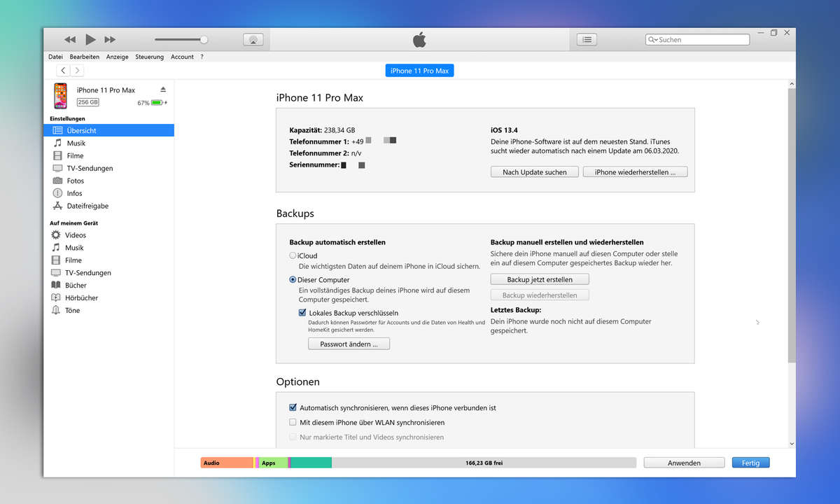Image resolution: width=840 pixels, height=504 pixels.
Task: Select the iPhone 11 Pro Max tab
Action: coord(419,71)
